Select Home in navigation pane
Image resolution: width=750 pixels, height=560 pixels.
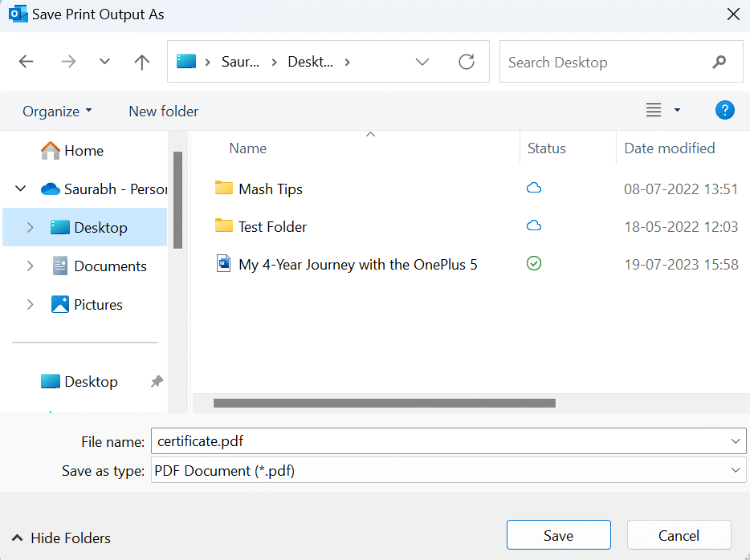71,151
